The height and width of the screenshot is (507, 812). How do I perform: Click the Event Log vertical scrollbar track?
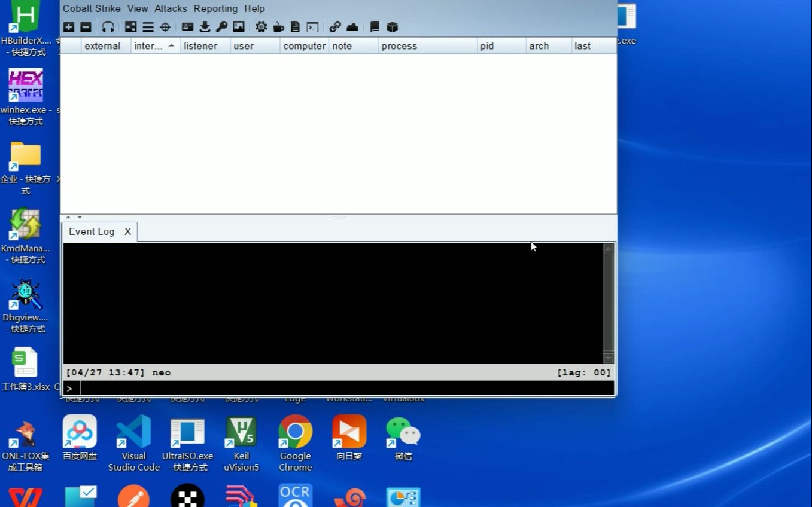(609, 302)
